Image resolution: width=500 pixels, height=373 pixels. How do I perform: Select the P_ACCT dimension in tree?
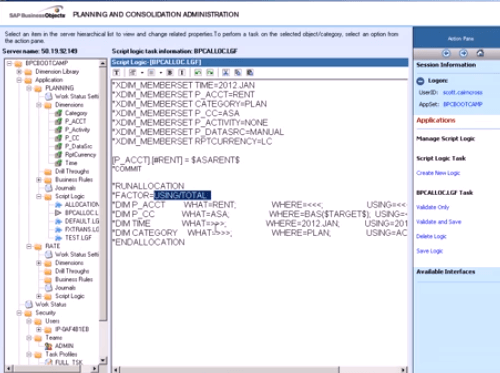pos(75,121)
